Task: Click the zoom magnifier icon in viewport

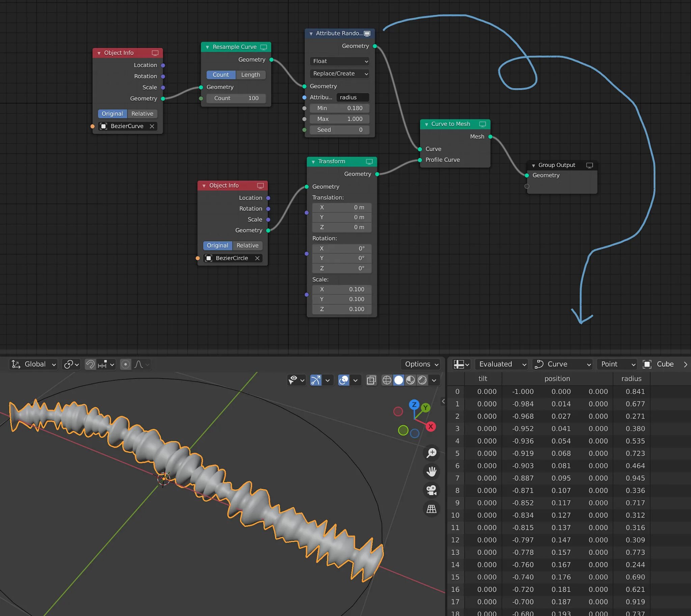Action: [431, 453]
